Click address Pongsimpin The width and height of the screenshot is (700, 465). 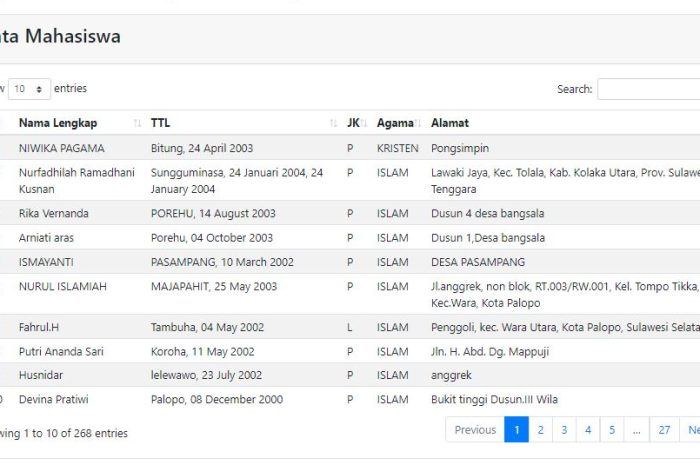pos(460,148)
